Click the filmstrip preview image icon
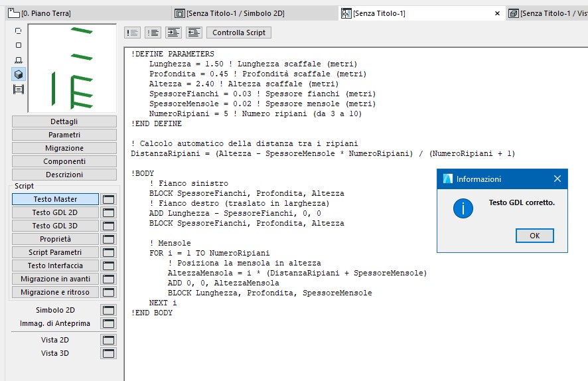 coord(19,89)
